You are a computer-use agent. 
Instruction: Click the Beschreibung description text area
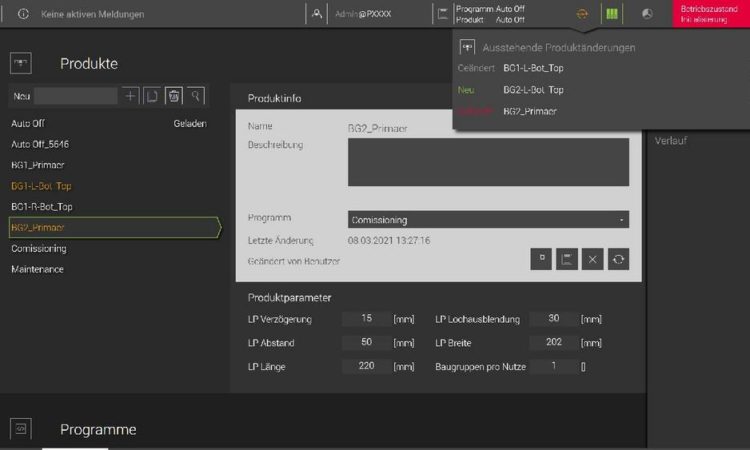[x=488, y=162]
